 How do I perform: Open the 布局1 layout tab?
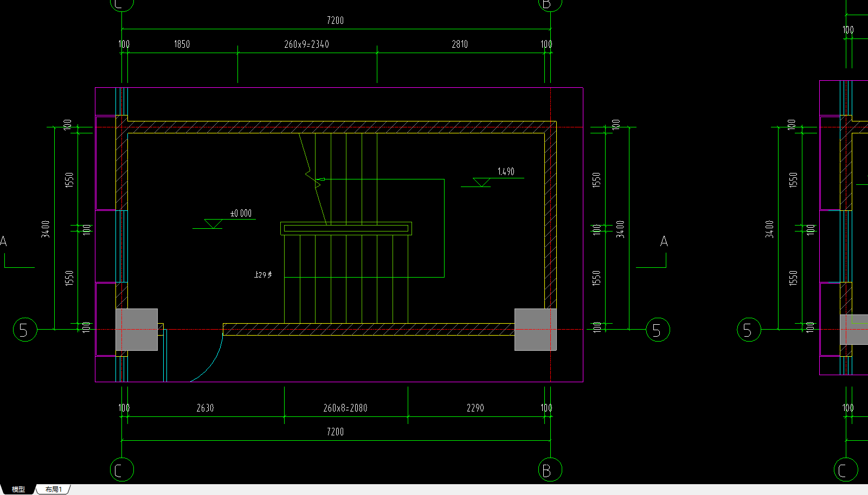(53, 489)
